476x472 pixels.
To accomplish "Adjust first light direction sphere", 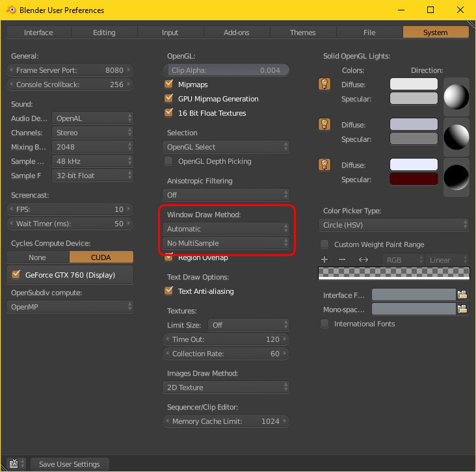I will pyautogui.click(x=456, y=97).
